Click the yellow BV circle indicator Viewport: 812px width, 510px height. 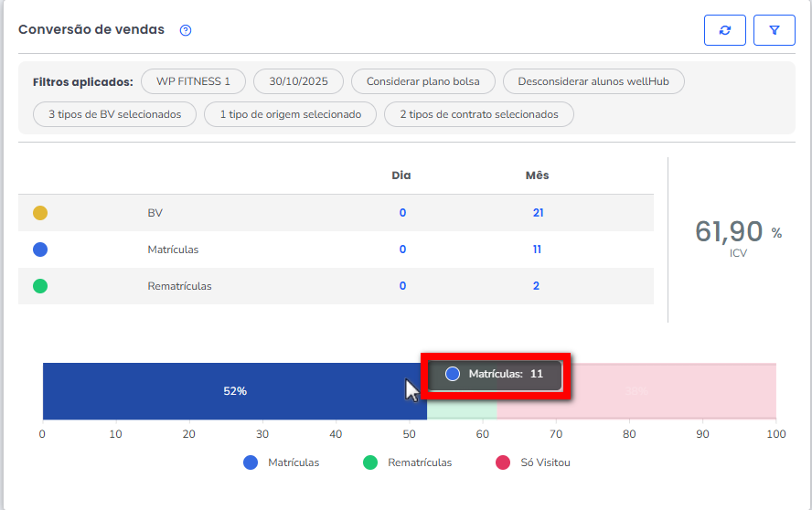[x=40, y=213]
